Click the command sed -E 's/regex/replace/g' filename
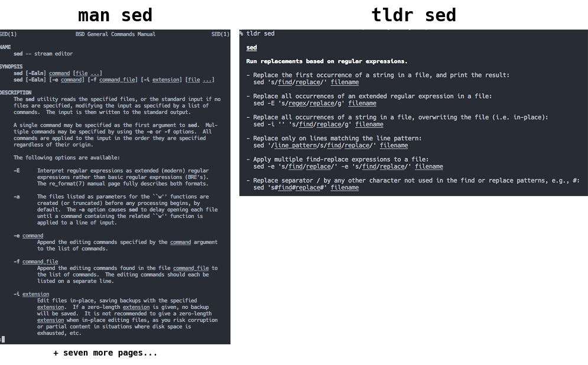This screenshot has width=588, height=365. tap(314, 103)
